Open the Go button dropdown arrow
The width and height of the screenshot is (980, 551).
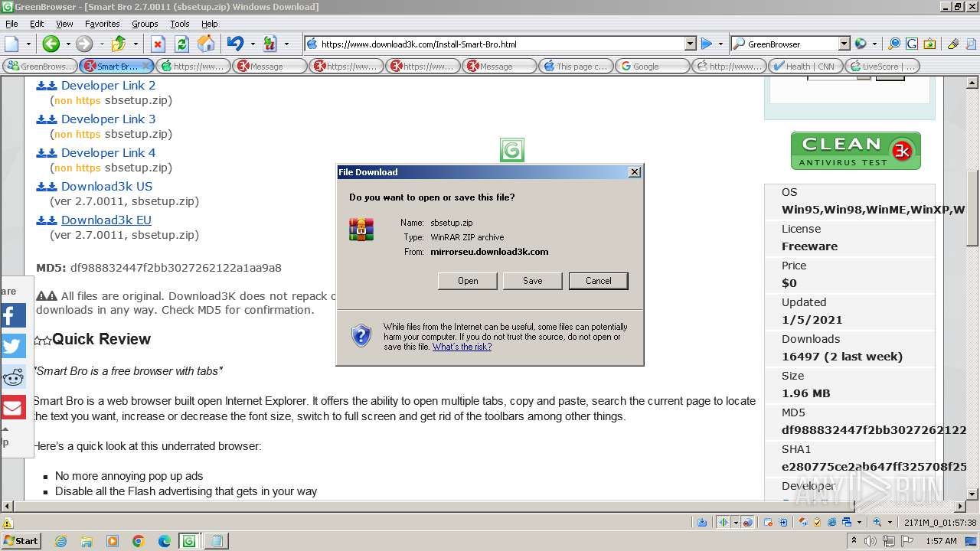coord(720,44)
